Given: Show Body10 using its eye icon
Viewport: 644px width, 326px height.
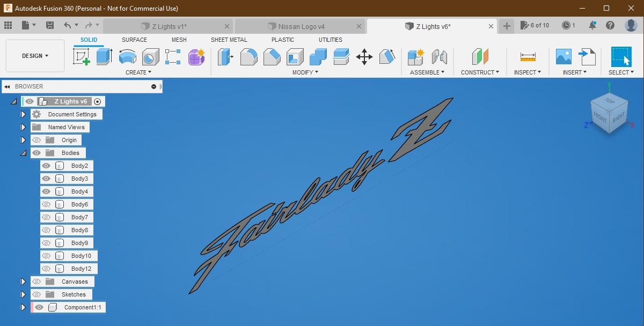Looking at the screenshot, I should (46, 256).
